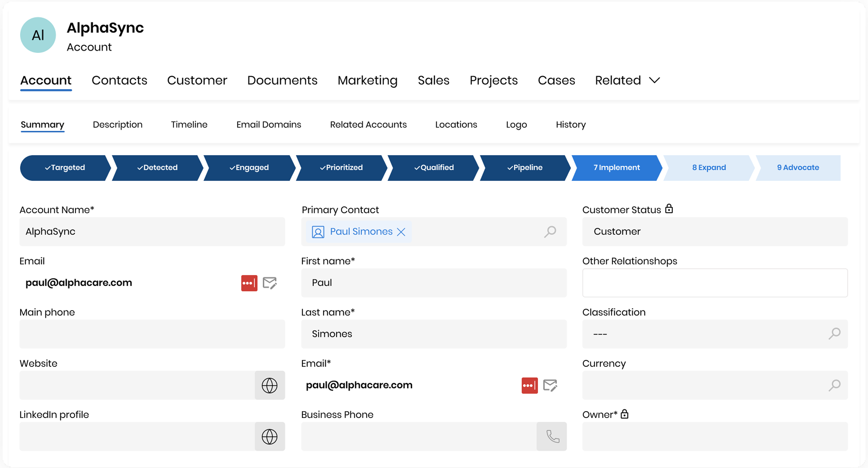Open LinkedIn profile globe icon
This screenshot has width=868, height=468.
coord(270,437)
